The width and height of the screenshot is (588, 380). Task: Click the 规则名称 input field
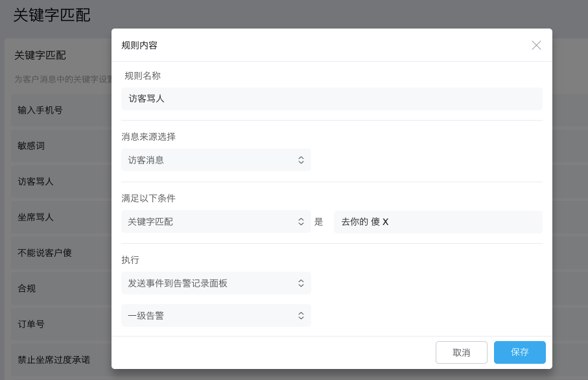[331, 99]
